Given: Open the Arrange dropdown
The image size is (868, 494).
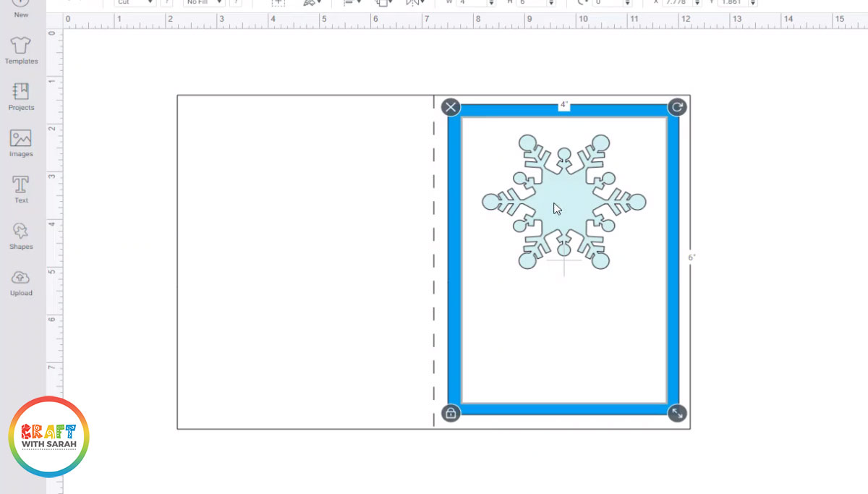Looking at the screenshot, I should click(383, 3).
